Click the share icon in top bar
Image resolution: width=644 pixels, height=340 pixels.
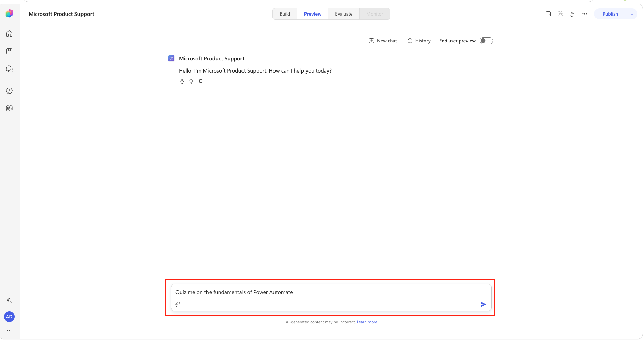(560, 14)
